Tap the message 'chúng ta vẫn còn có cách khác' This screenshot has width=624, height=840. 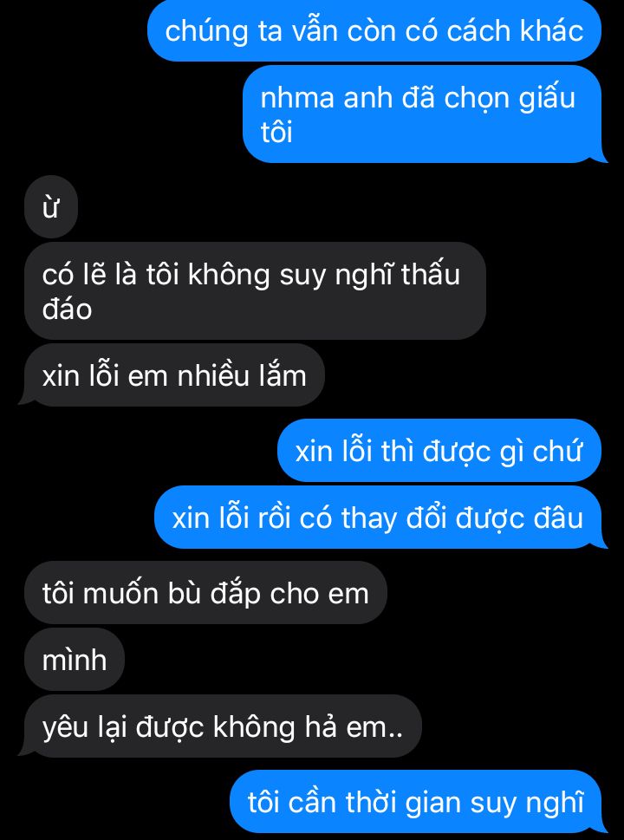374,30
